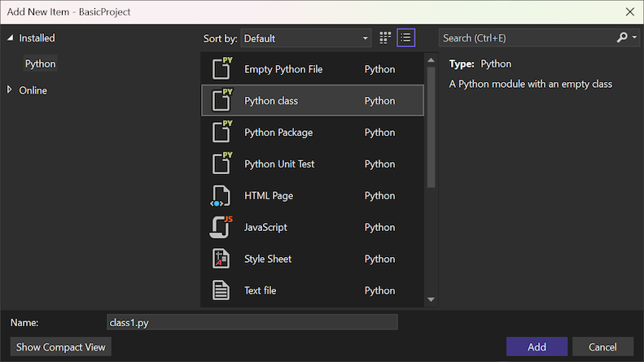Click the Python Package template icon
Screen dimensions: 644x362
tap(221, 132)
